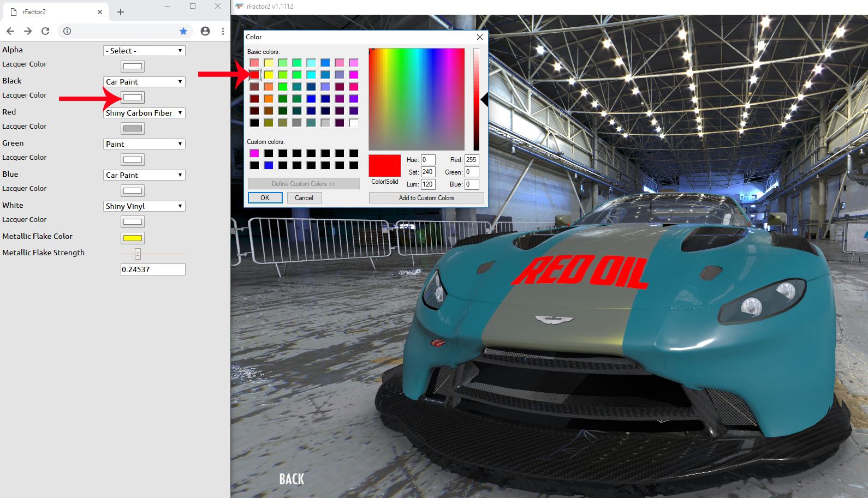Open the Red material dropdown

[x=144, y=113]
